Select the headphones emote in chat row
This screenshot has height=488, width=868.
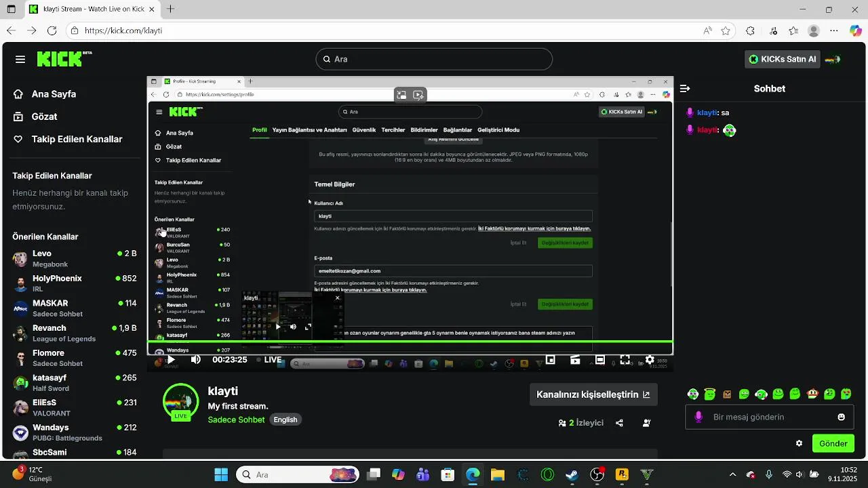(761, 394)
